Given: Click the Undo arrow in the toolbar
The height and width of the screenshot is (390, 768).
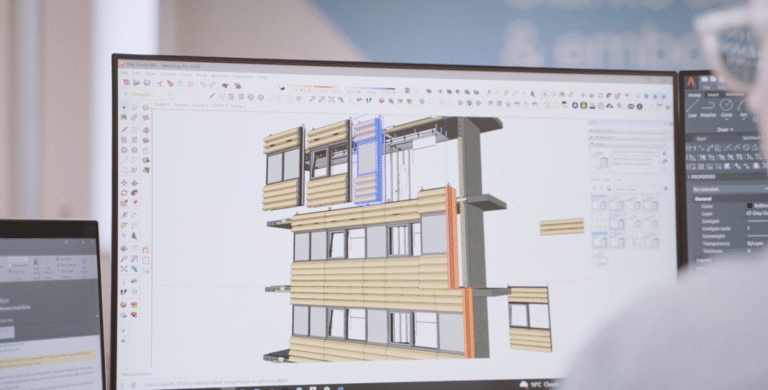Looking at the screenshot, I should click(x=203, y=85).
